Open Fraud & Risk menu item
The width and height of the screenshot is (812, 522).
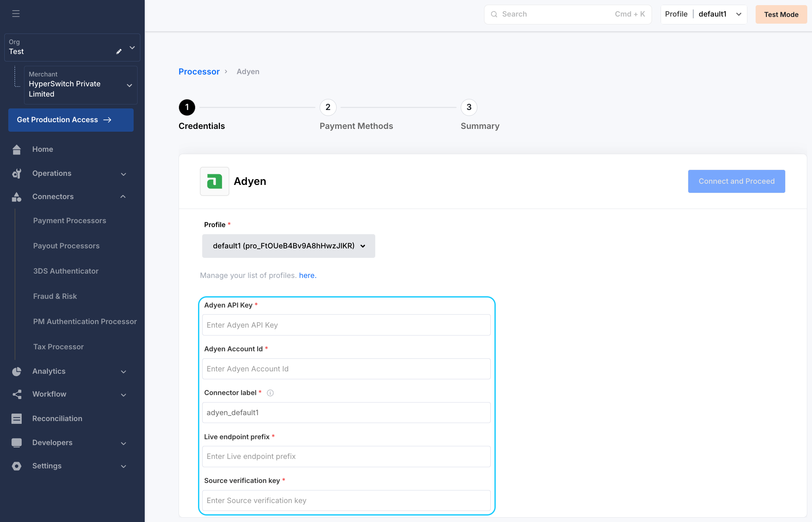pos(55,296)
